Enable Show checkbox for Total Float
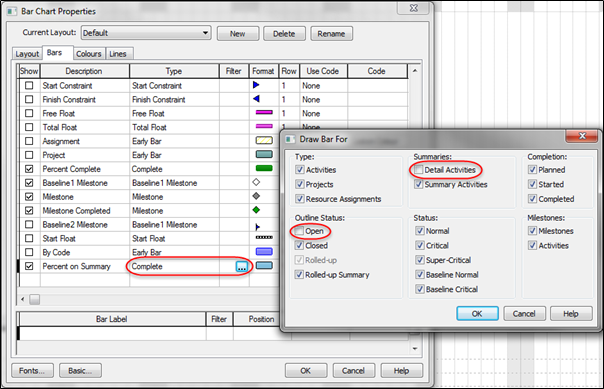The image size is (604, 389). [x=29, y=127]
